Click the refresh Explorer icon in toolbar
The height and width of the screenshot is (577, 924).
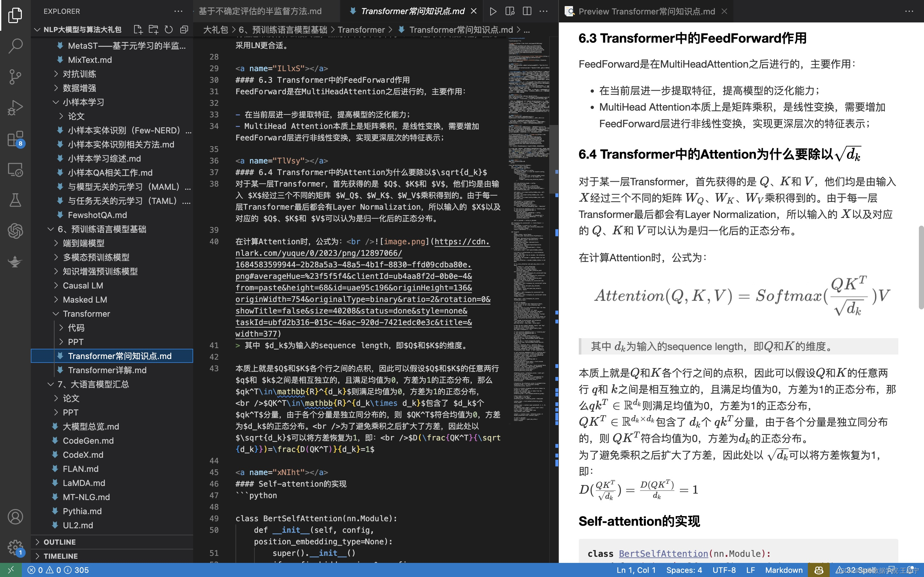coord(168,29)
